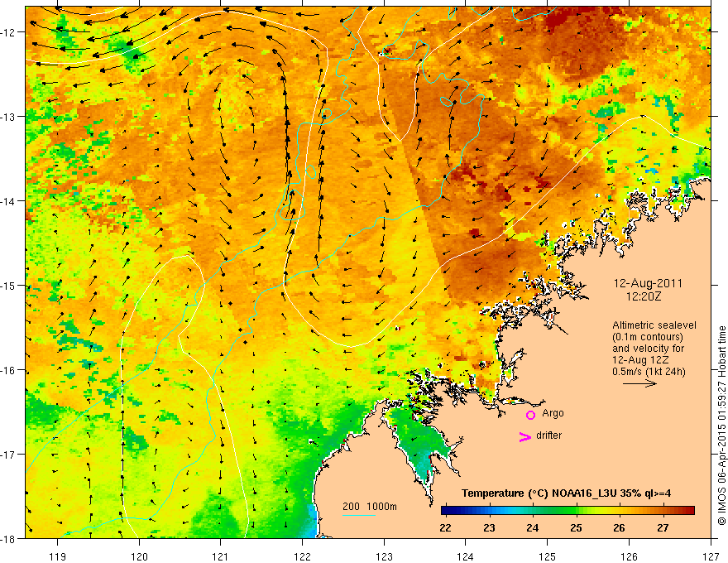Click the longitude axis label '126'

(x=629, y=556)
